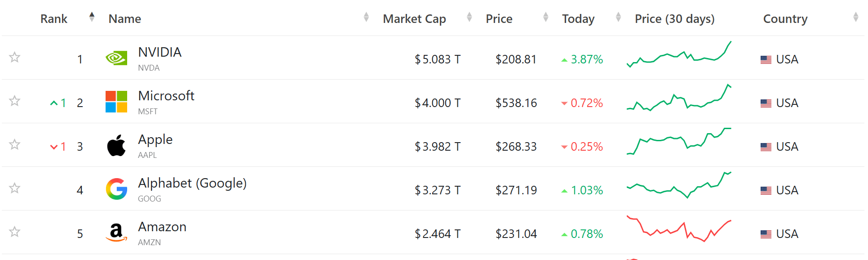The image size is (868, 260).
Task: Open NVIDIA by clicking its name
Action: click(x=159, y=52)
